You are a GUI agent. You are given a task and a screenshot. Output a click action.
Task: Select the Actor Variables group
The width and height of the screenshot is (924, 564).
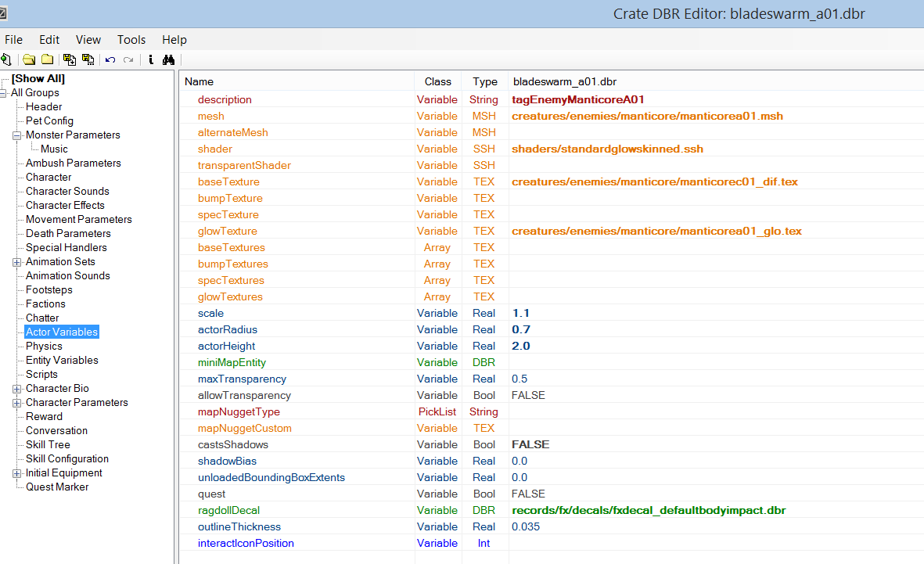pyautogui.click(x=61, y=332)
